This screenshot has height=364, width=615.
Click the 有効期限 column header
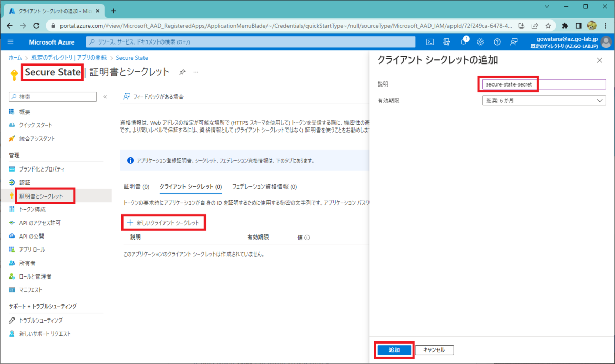point(258,238)
